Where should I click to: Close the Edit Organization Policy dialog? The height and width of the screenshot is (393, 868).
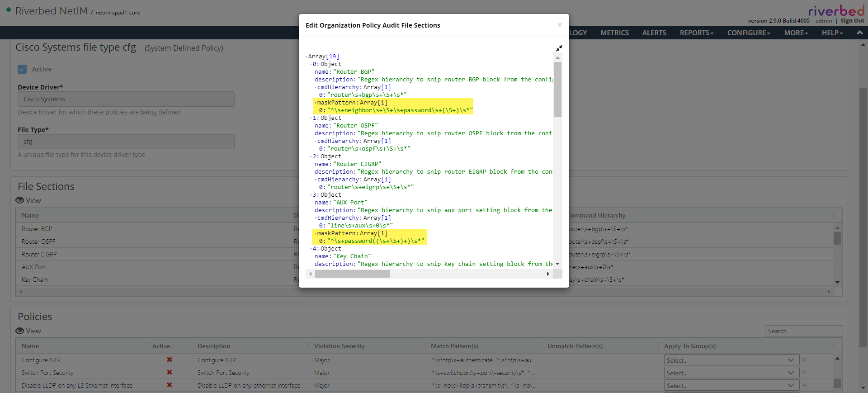tap(559, 25)
